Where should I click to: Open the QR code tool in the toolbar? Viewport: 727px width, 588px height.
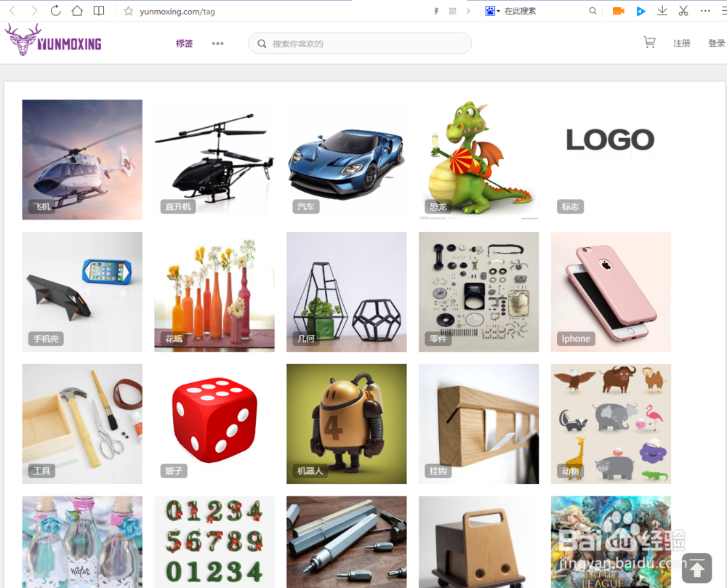click(x=452, y=11)
